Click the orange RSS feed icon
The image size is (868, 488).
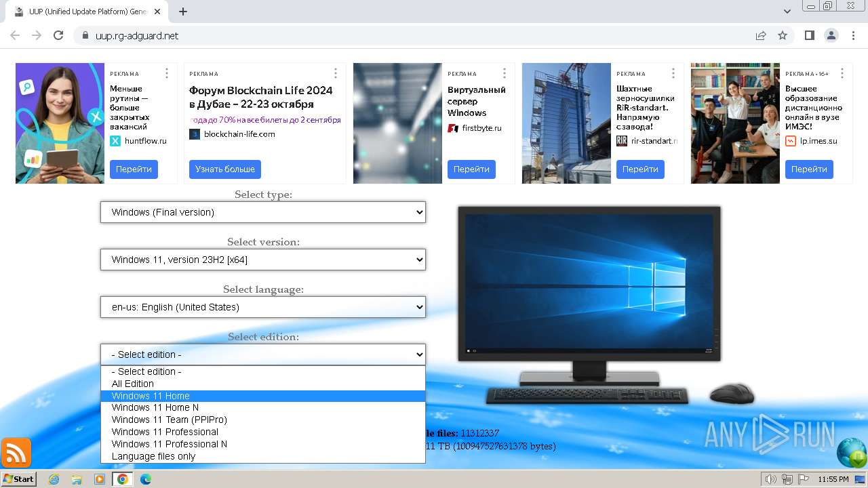pyautogui.click(x=16, y=453)
